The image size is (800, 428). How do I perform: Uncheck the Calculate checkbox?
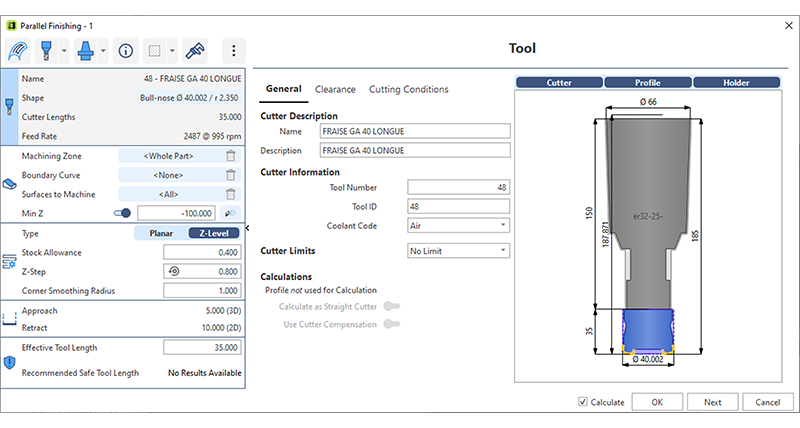583,403
